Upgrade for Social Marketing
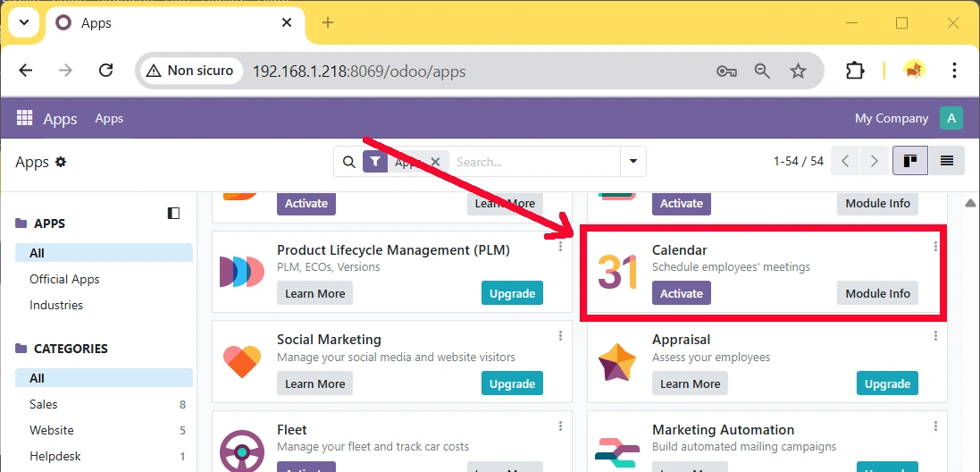980x472 pixels. pos(513,383)
